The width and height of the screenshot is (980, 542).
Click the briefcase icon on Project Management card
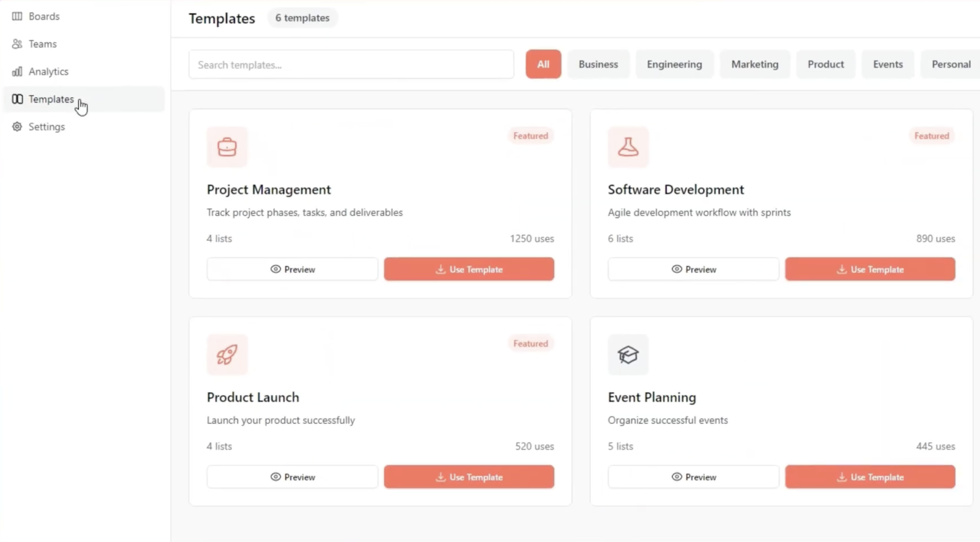click(227, 147)
